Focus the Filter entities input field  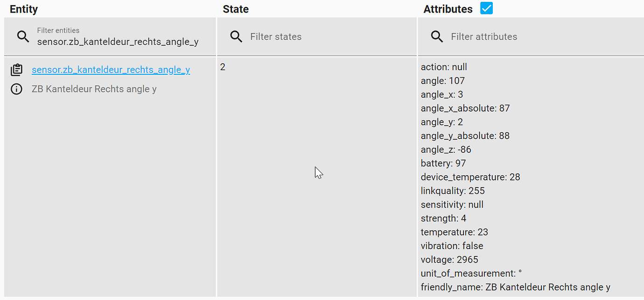coord(118,42)
